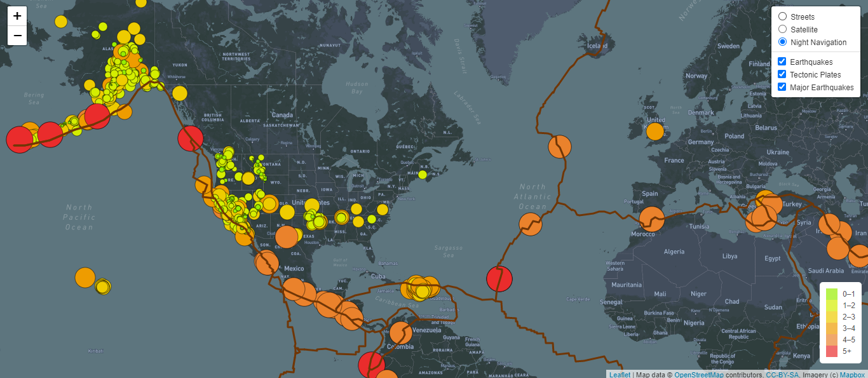Click the North Pacific Ocean label
Image resolution: width=868 pixels, height=378 pixels.
[79, 217]
